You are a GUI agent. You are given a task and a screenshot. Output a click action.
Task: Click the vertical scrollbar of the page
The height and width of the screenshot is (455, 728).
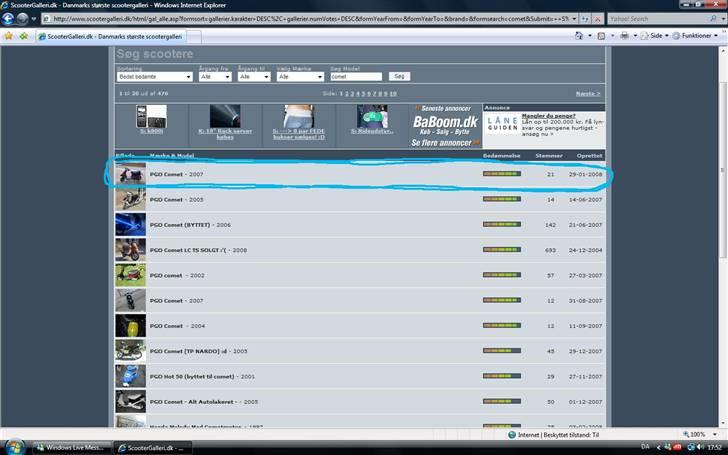pos(723,169)
